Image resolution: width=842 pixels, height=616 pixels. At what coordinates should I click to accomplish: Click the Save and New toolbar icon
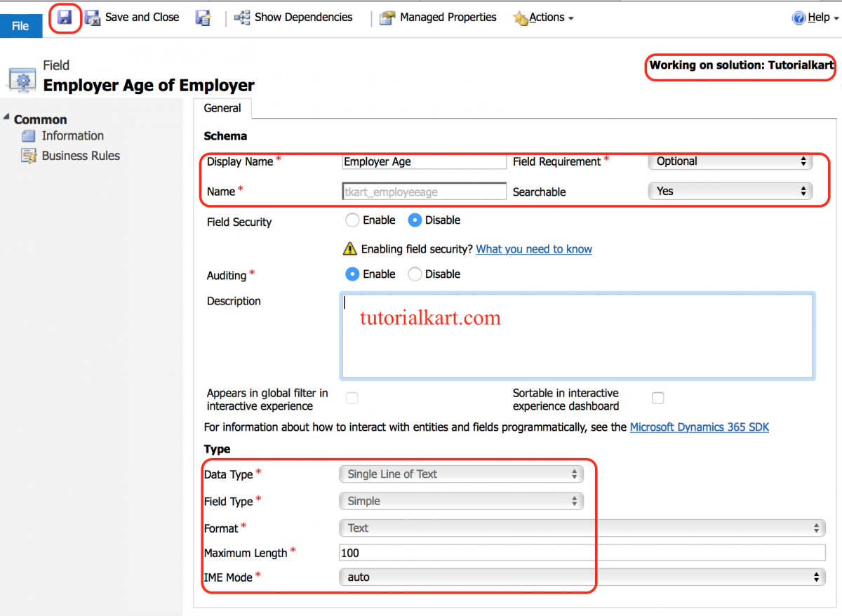pos(203,18)
